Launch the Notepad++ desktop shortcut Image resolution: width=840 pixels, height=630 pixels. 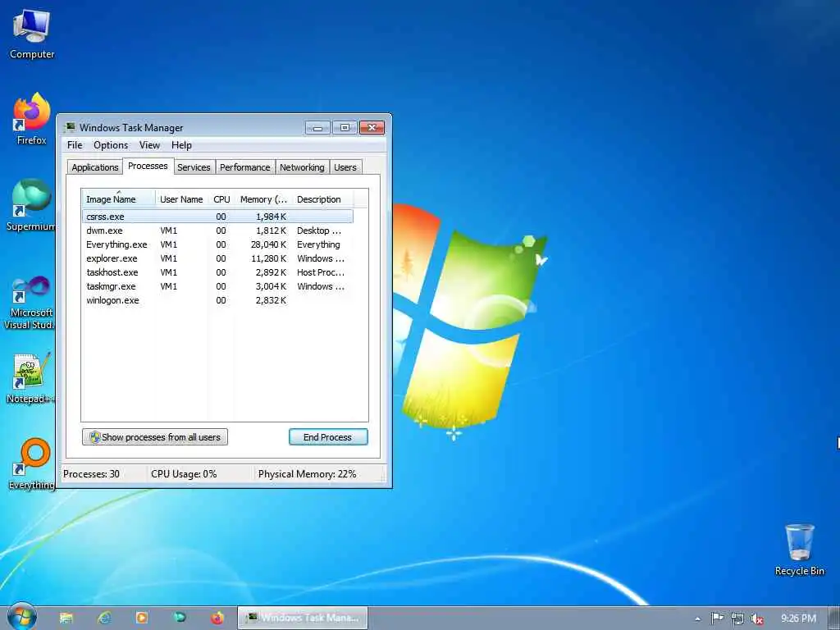pos(30,377)
